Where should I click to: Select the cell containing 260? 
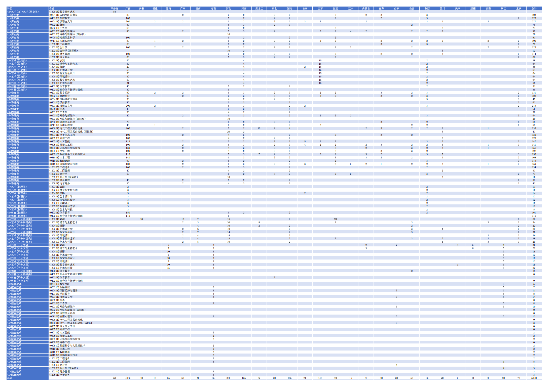point(128,22)
